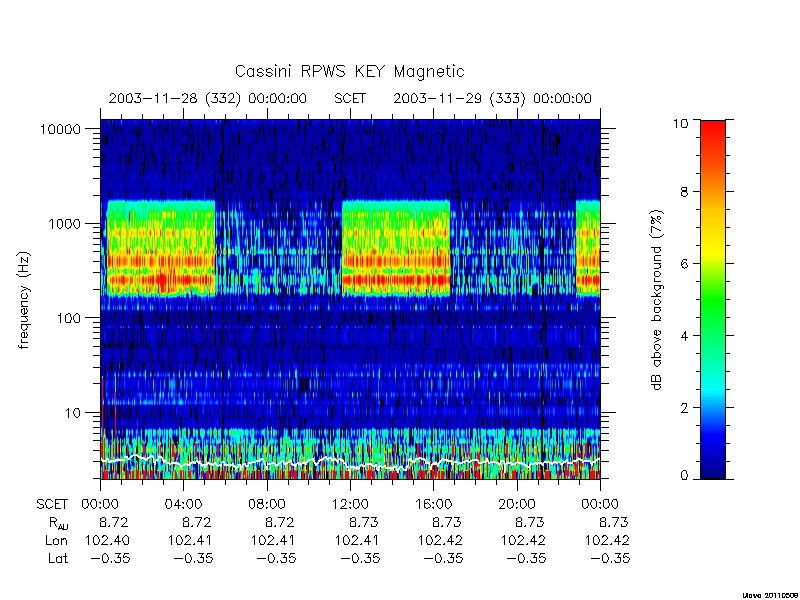Click the '2' tick on the colorbar
The width and height of the screenshot is (800, 600).
(x=685, y=408)
